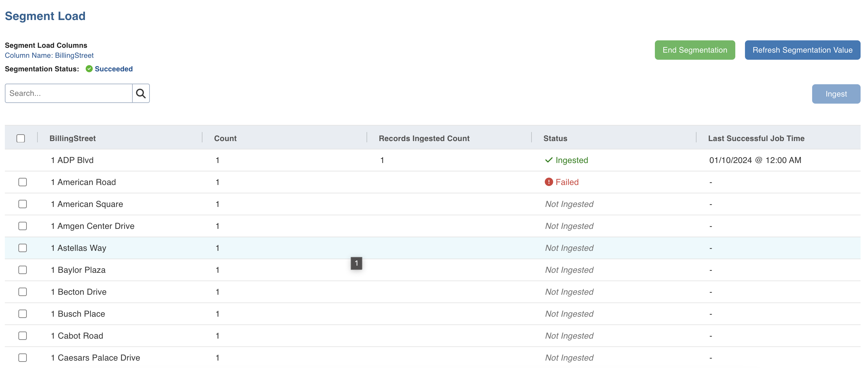Click Records Ingested Count value for ADP Blvd

382,160
